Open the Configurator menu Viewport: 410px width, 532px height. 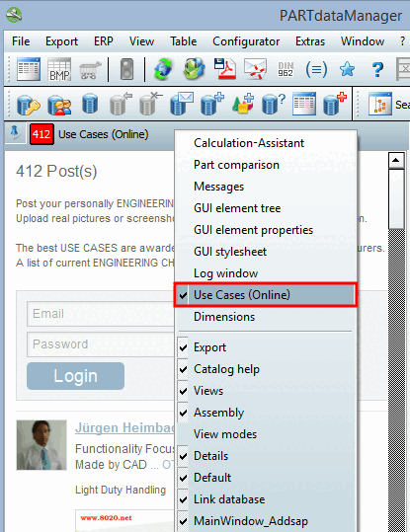click(x=246, y=41)
